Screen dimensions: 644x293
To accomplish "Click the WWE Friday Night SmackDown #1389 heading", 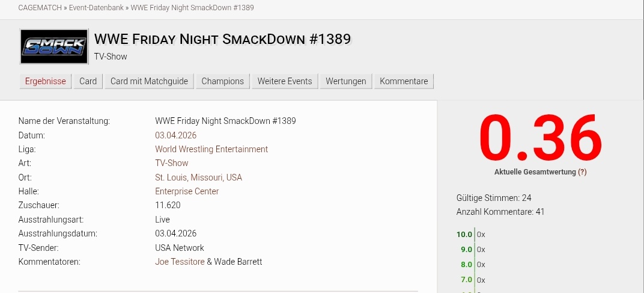I will point(222,39).
